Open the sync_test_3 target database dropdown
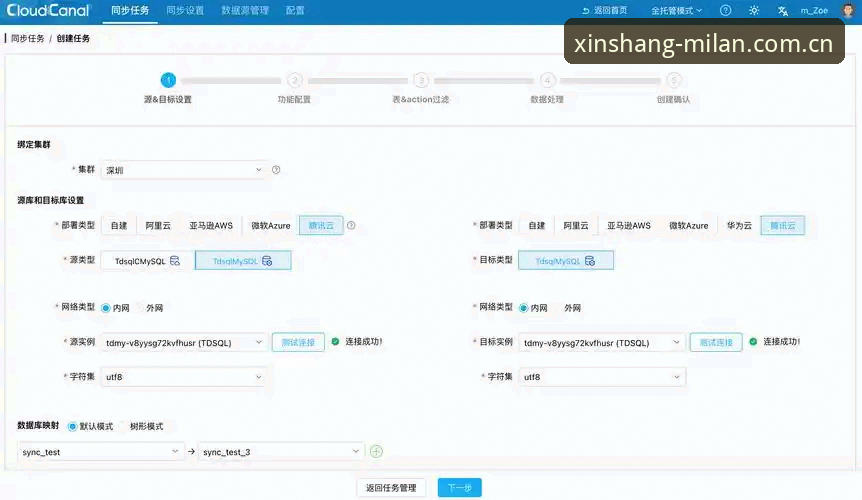 point(281,452)
